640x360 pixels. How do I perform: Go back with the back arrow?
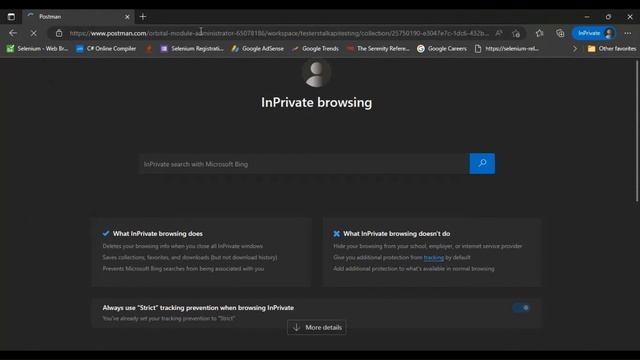click(13, 33)
